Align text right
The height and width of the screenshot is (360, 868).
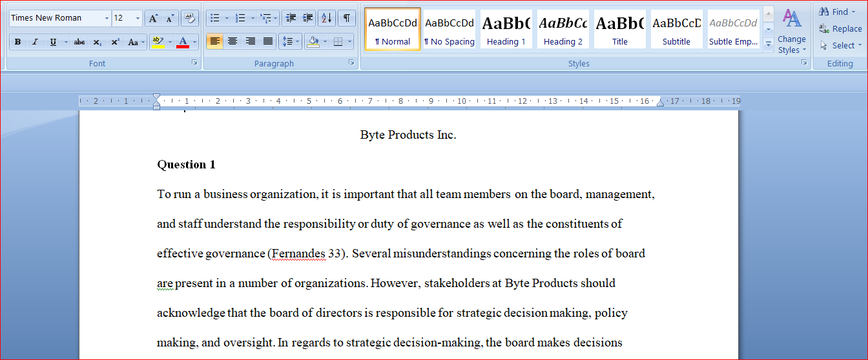click(250, 42)
